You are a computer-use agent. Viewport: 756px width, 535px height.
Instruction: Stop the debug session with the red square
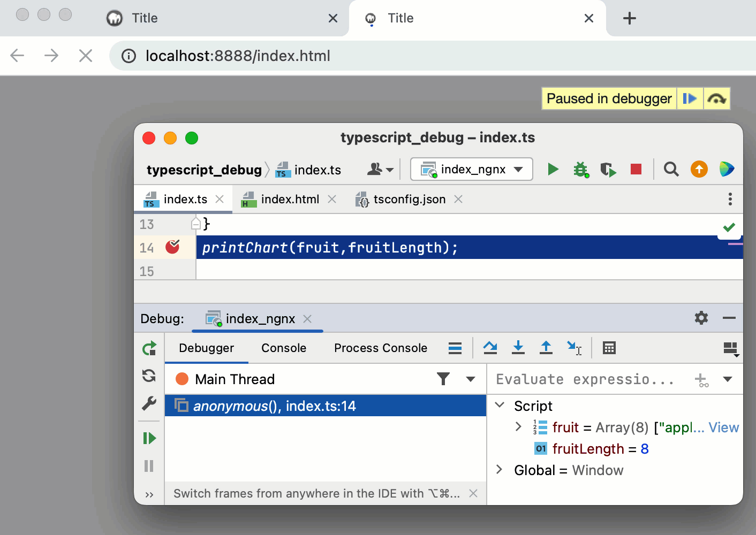636,169
